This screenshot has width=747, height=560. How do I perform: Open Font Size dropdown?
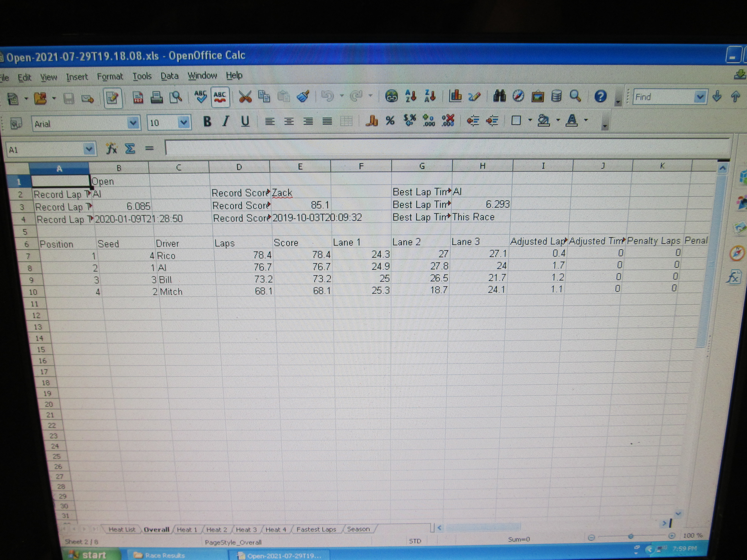pos(183,122)
